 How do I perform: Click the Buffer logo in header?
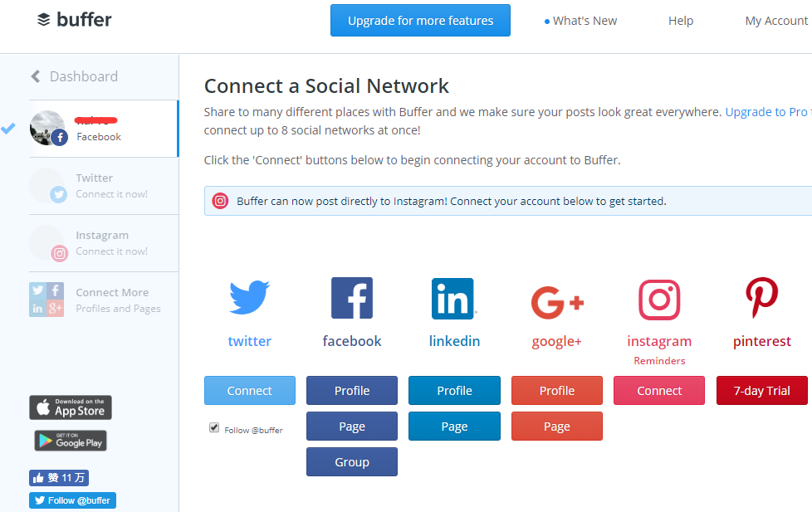pos(75,20)
